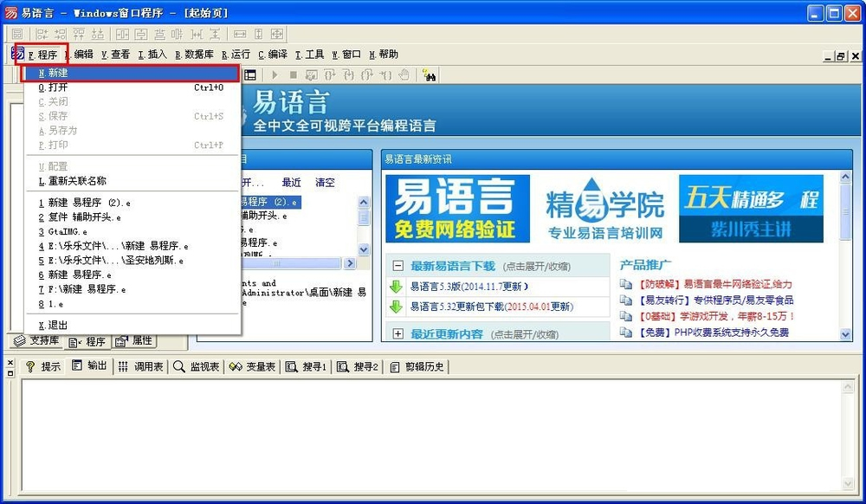Click the E-language logo icon beside 程序 menu

pyautogui.click(x=17, y=54)
